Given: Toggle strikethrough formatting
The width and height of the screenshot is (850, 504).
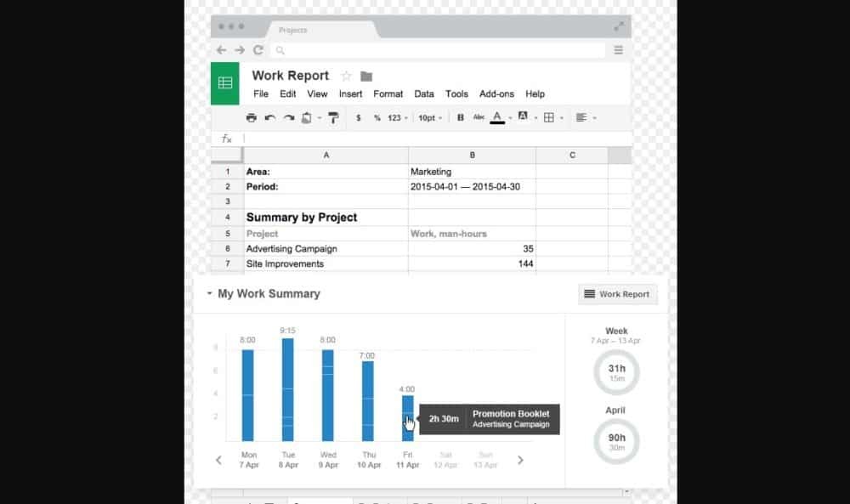Looking at the screenshot, I should click(479, 118).
